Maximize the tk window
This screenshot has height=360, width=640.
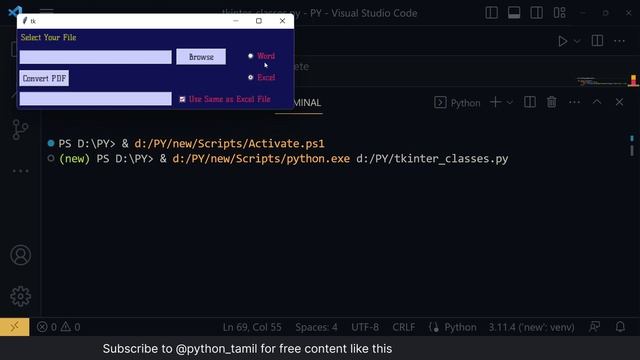[259, 21]
